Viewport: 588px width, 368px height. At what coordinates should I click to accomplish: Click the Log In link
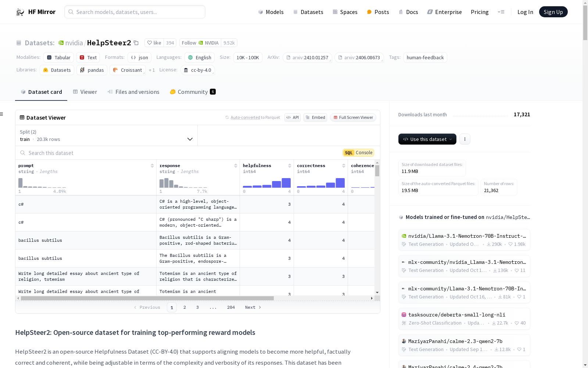point(525,12)
